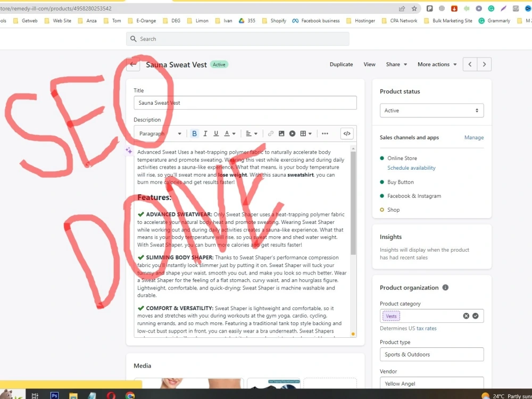Open the text color picker

(230, 134)
